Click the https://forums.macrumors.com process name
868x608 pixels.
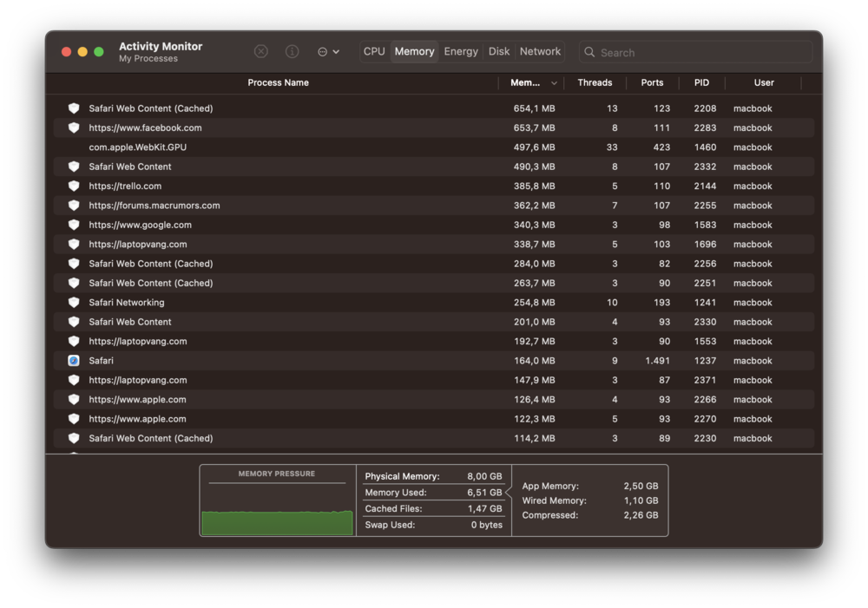click(155, 206)
